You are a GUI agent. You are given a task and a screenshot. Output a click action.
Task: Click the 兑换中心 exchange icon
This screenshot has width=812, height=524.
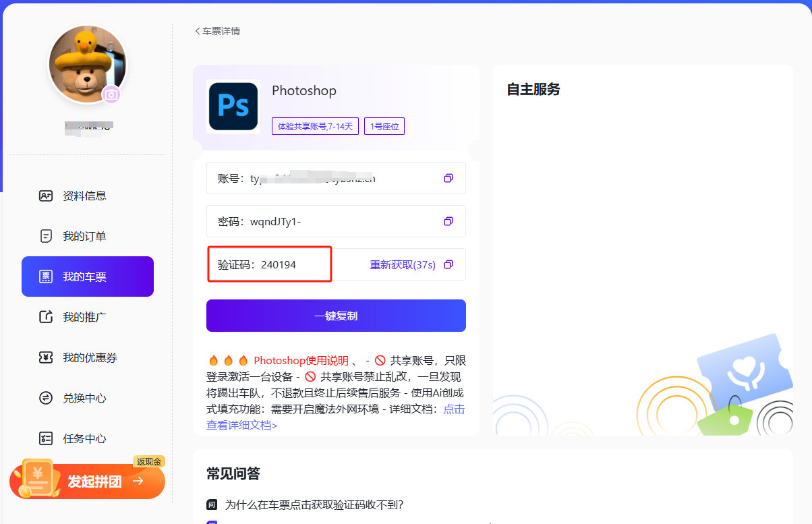pyautogui.click(x=46, y=398)
